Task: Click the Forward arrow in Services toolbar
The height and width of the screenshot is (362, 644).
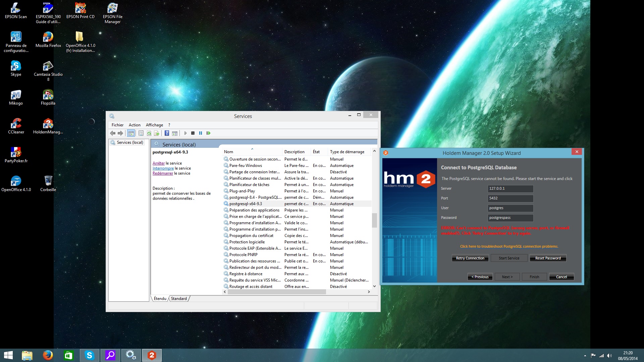Action: pos(120,133)
